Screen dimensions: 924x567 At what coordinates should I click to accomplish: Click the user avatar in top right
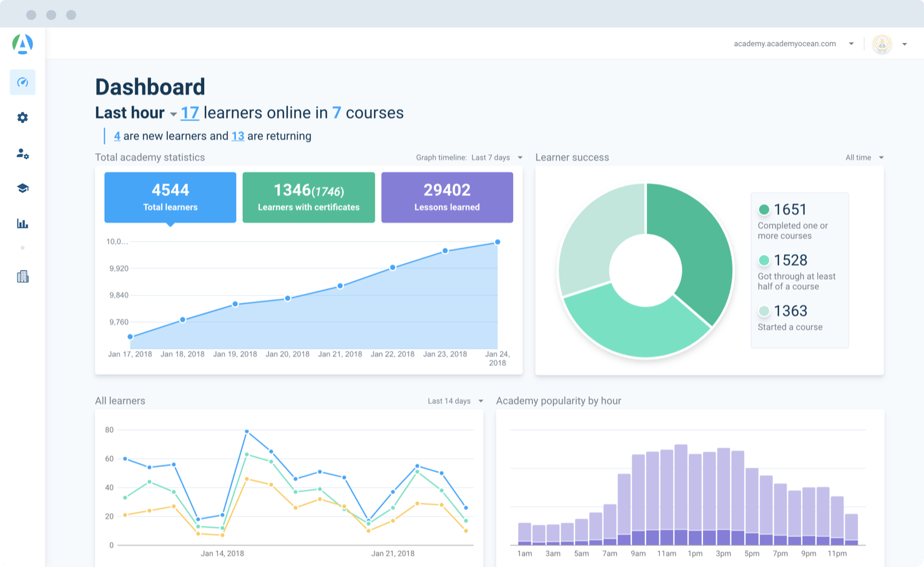tap(882, 44)
